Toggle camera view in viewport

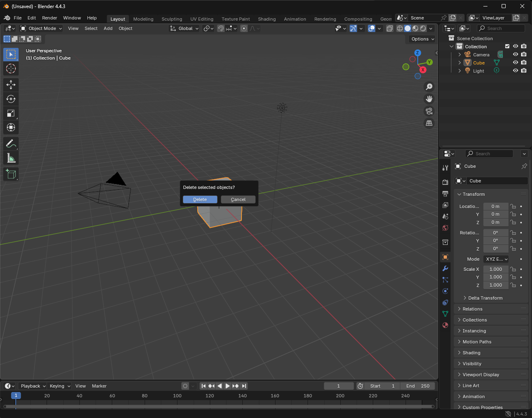click(429, 111)
